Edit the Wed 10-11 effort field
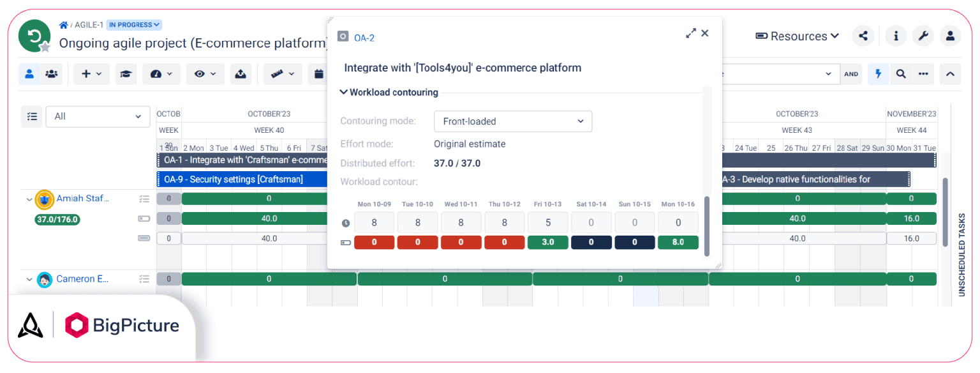The width and height of the screenshot is (980, 373). 461,223
